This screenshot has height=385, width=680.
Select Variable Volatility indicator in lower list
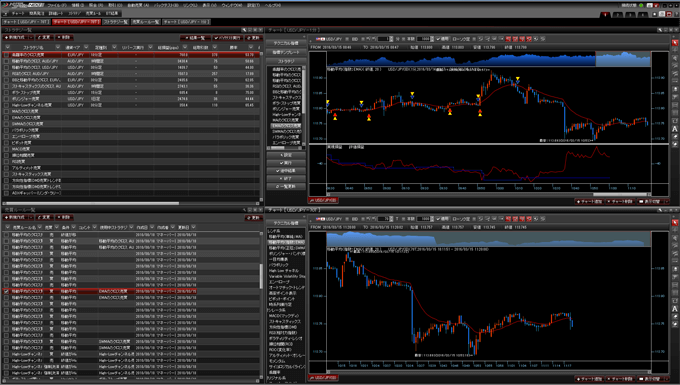pyautogui.click(x=287, y=276)
